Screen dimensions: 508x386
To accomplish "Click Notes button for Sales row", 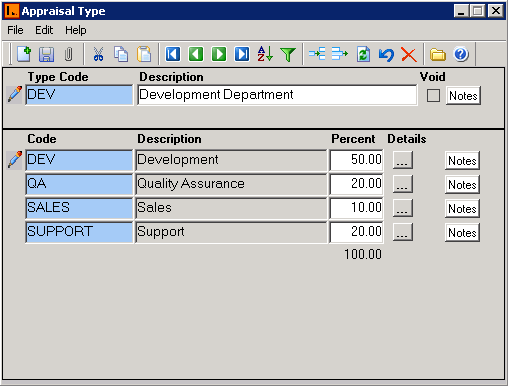I will [x=462, y=209].
